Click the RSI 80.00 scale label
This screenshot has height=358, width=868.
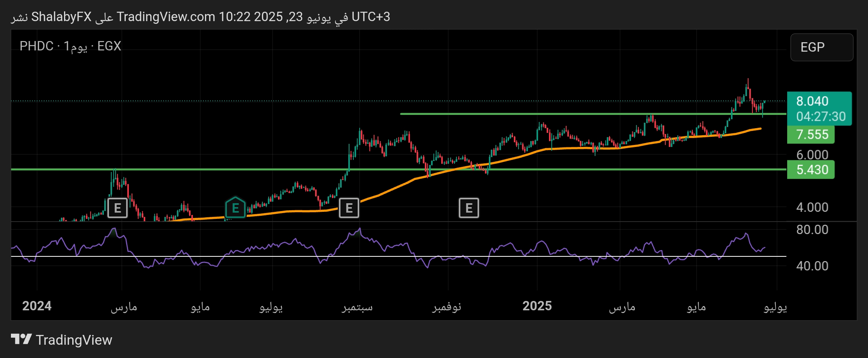(812, 230)
